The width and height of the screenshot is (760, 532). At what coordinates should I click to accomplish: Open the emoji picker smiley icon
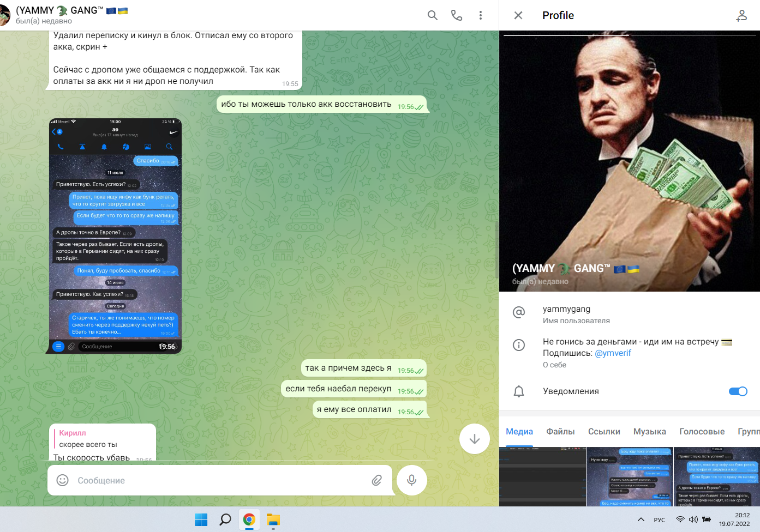[x=63, y=480]
